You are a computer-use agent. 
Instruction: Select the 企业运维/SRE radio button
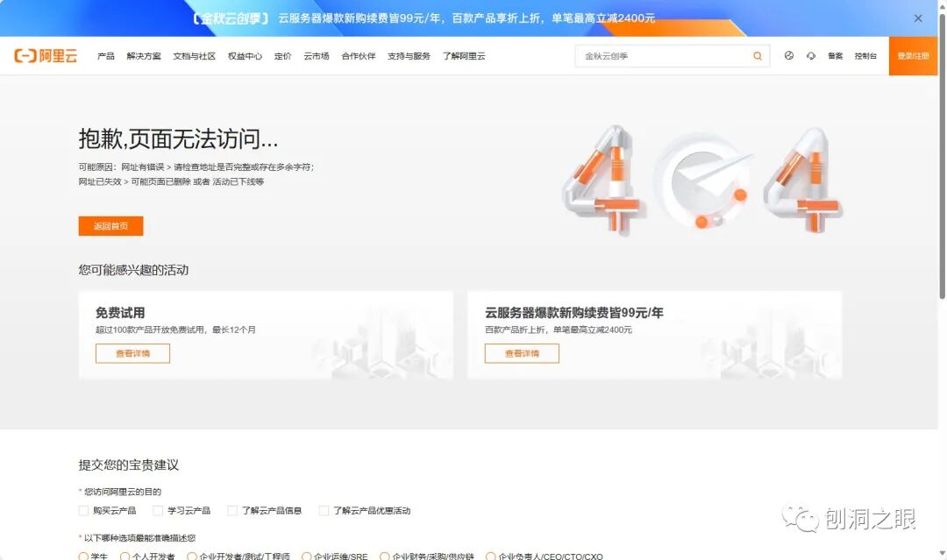(x=307, y=556)
